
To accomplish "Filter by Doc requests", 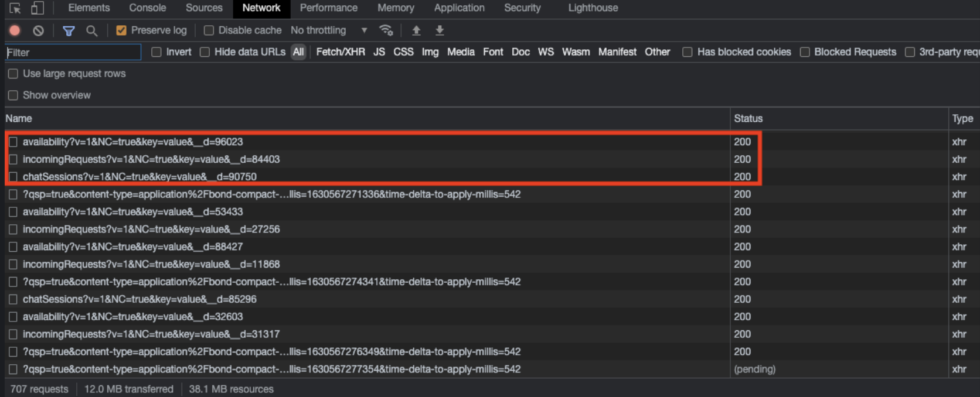I will [520, 52].
